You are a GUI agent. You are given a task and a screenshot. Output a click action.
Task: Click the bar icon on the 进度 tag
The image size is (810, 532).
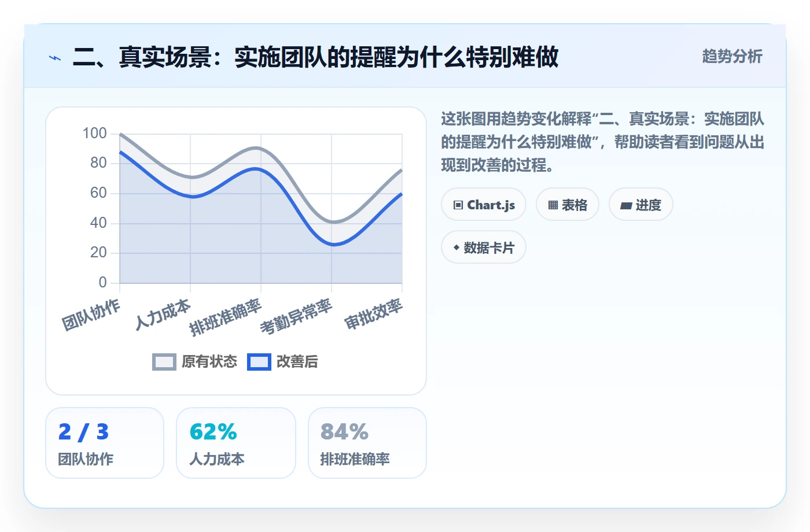click(x=626, y=205)
